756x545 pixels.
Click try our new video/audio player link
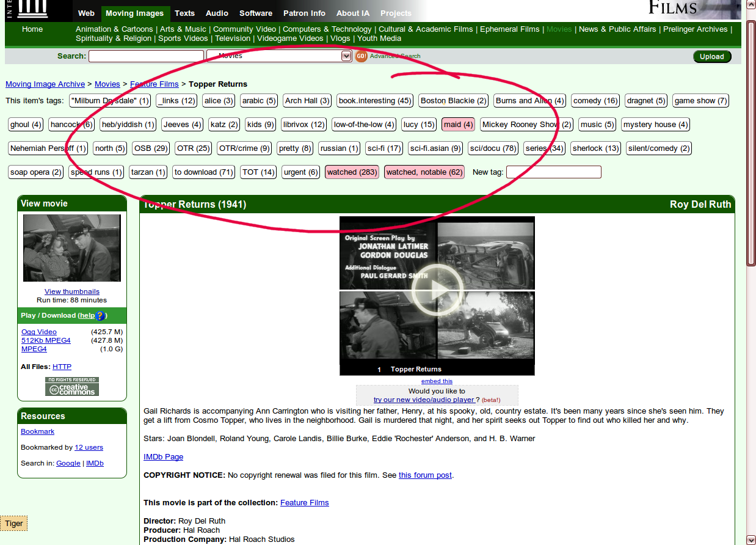coord(424,400)
